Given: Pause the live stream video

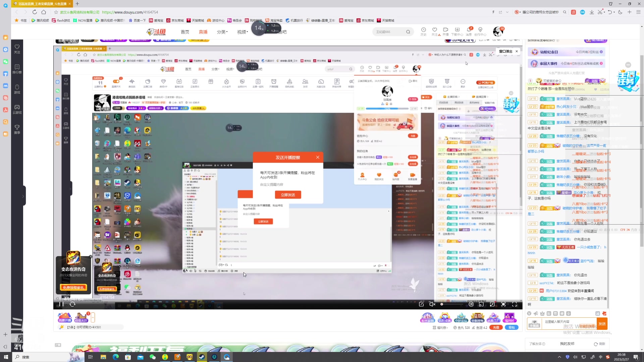Looking at the screenshot, I should (61, 304).
